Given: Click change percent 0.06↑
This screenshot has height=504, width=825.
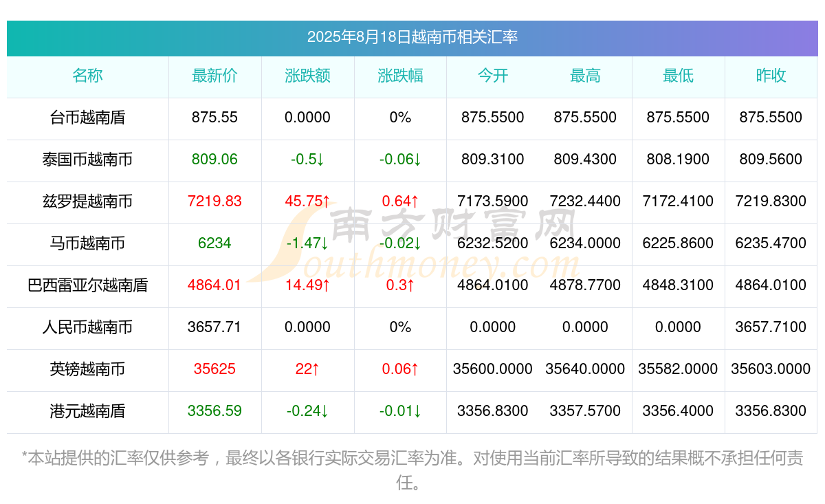Looking at the screenshot, I should pyautogui.click(x=400, y=369).
